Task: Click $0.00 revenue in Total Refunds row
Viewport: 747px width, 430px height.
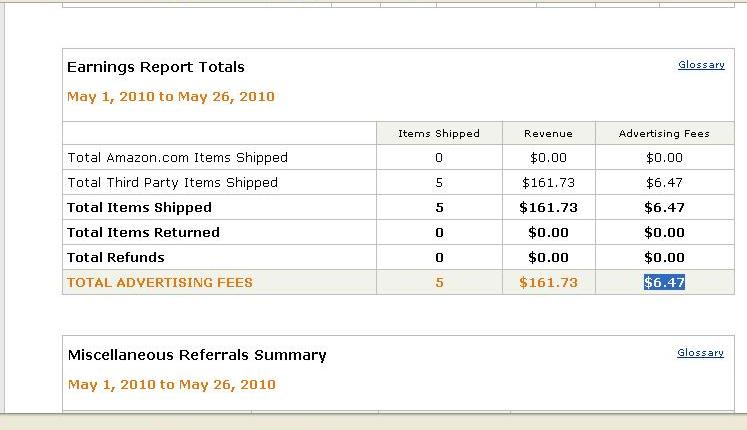Action: pos(548,258)
